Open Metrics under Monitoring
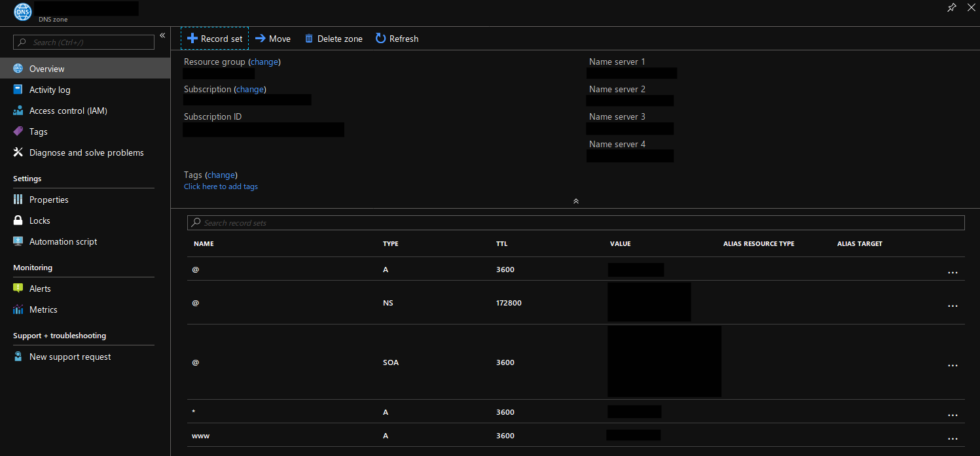Image resolution: width=980 pixels, height=456 pixels. click(43, 309)
